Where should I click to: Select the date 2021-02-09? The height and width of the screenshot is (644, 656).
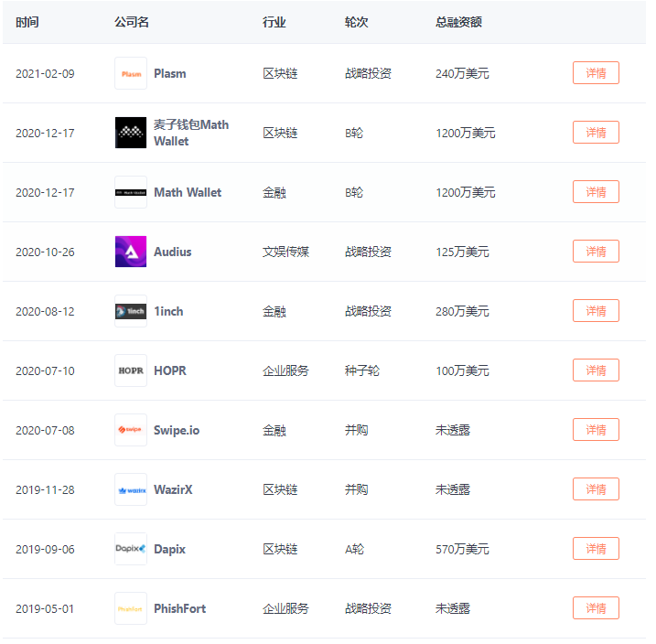point(45,73)
